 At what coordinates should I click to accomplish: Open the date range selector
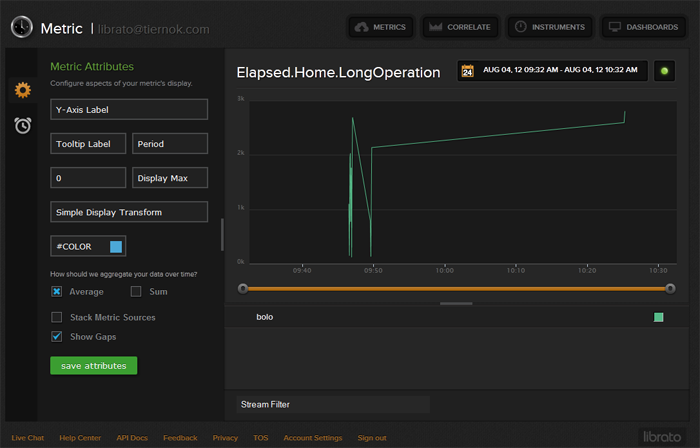pos(552,71)
